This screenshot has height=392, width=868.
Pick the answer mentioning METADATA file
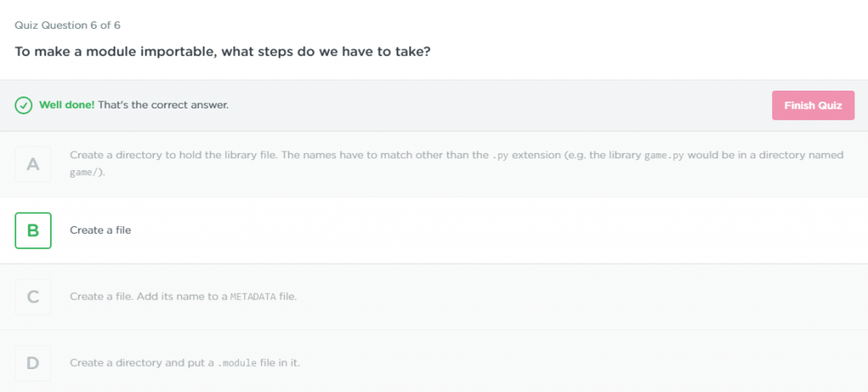tap(183, 296)
